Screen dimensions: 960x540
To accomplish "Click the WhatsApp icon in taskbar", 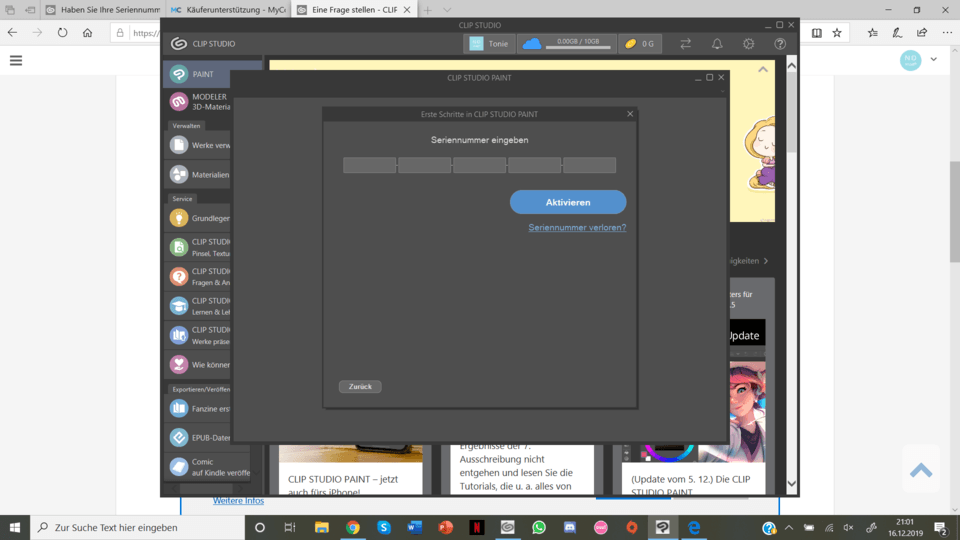I will tap(539, 527).
